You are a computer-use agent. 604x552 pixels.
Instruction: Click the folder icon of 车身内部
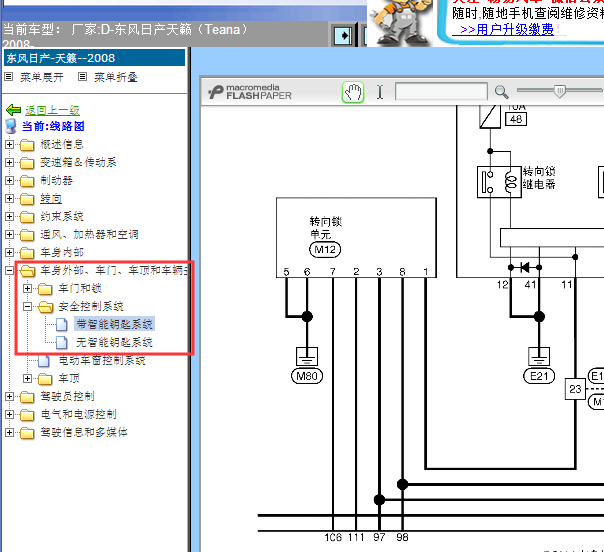[27, 253]
